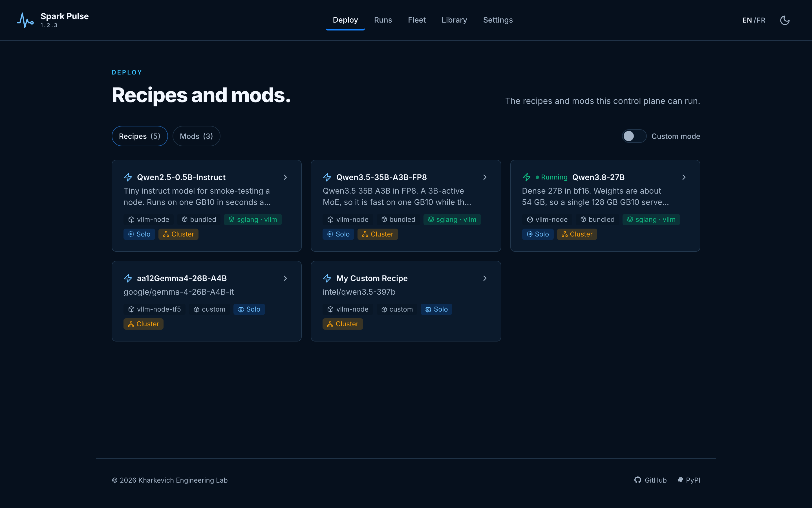Click the intel/qwen3.5-397b model text
Viewport: 812px width, 508px height.
359,292
